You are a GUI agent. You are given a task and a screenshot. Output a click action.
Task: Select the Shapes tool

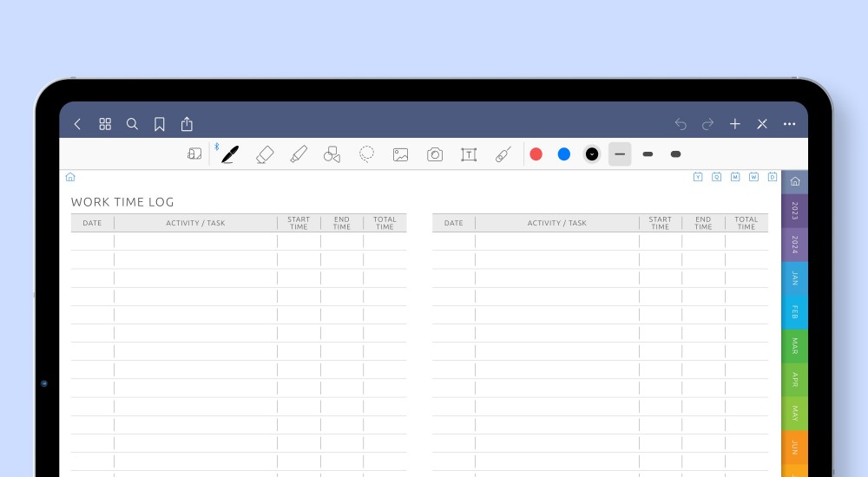coord(332,154)
